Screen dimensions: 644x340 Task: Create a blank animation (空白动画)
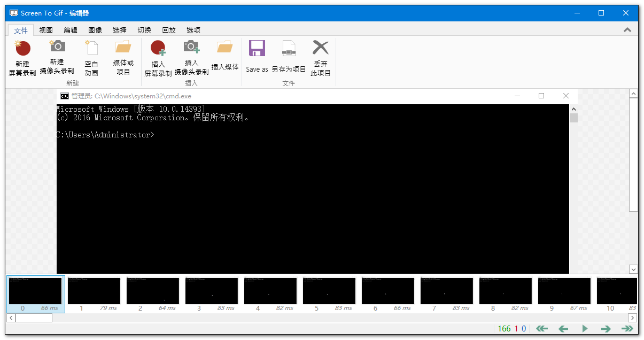pos(91,58)
